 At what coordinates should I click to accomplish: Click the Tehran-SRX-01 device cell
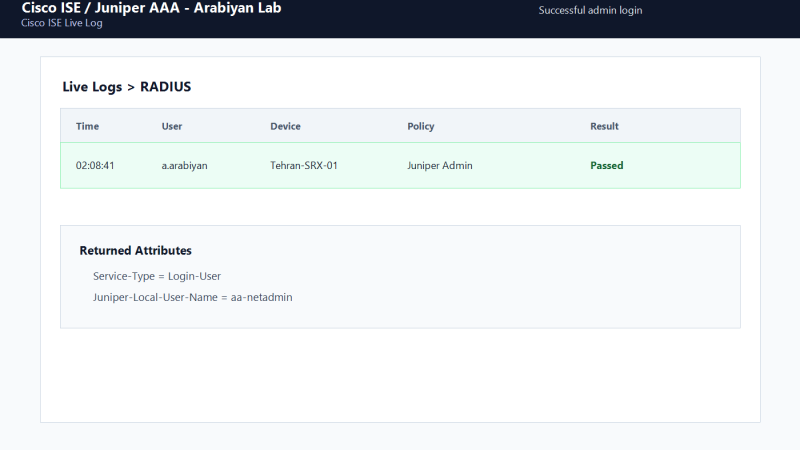pos(304,166)
